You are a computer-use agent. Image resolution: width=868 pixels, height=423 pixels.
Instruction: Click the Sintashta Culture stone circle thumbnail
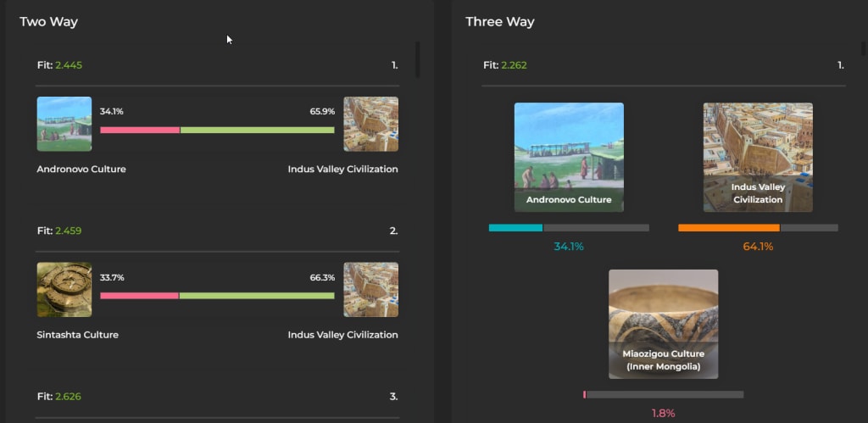(64, 290)
